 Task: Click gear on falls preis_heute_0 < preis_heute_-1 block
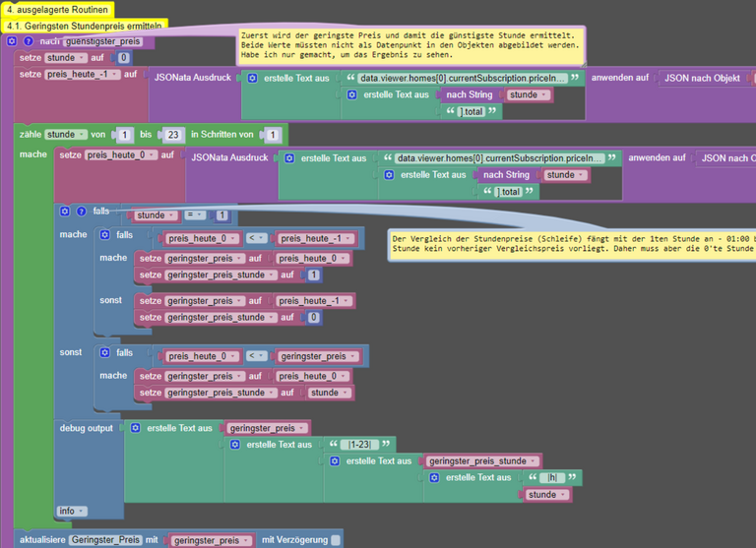pos(105,235)
